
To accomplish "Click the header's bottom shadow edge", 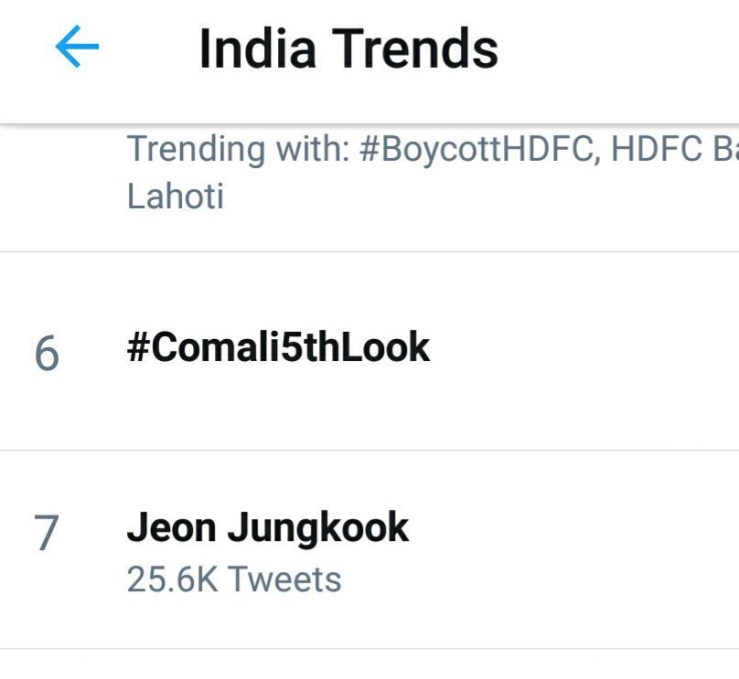I will tap(370, 123).
